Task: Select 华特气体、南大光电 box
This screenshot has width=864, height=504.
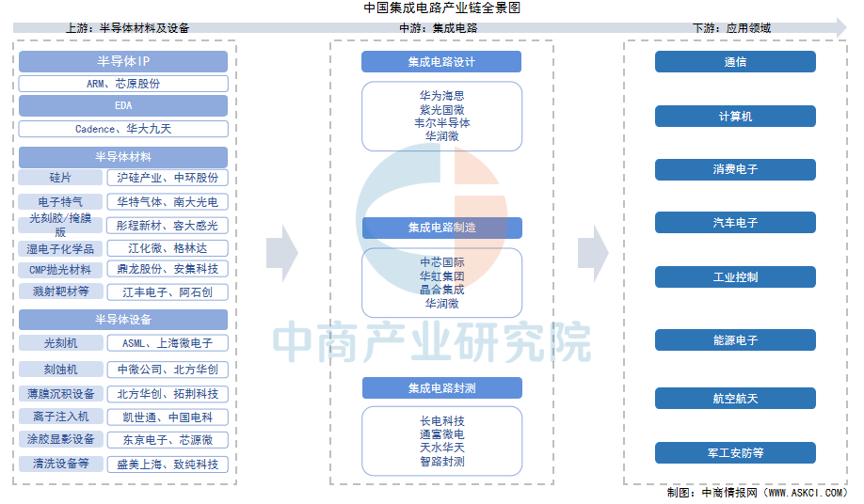Action: click(168, 202)
